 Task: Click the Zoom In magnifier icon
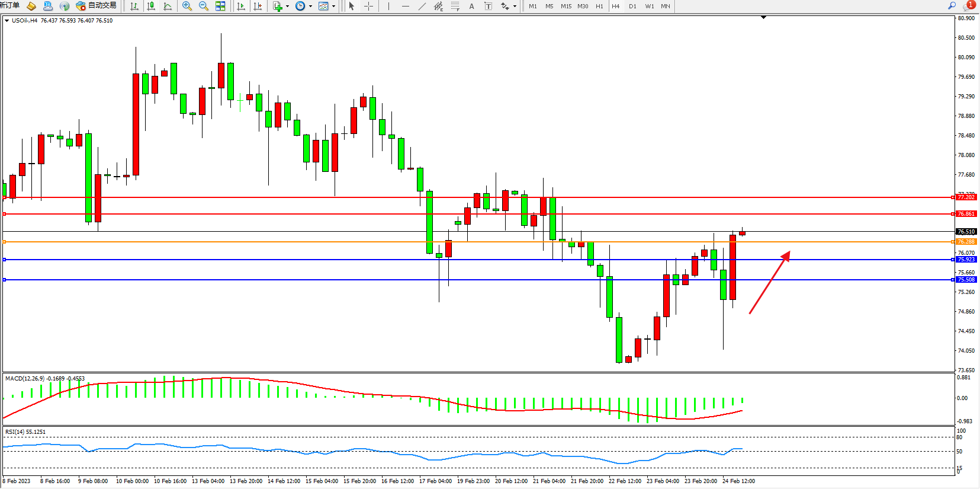tap(187, 6)
